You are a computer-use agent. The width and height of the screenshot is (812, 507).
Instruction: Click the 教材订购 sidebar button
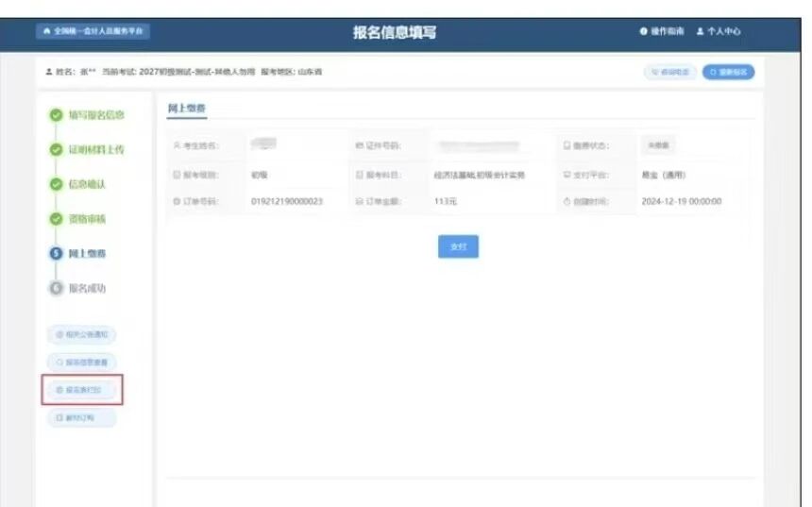coord(80,416)
